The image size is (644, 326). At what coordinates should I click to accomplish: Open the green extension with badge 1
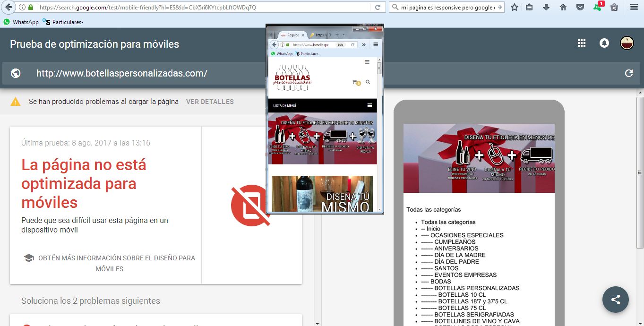[598, 7]
